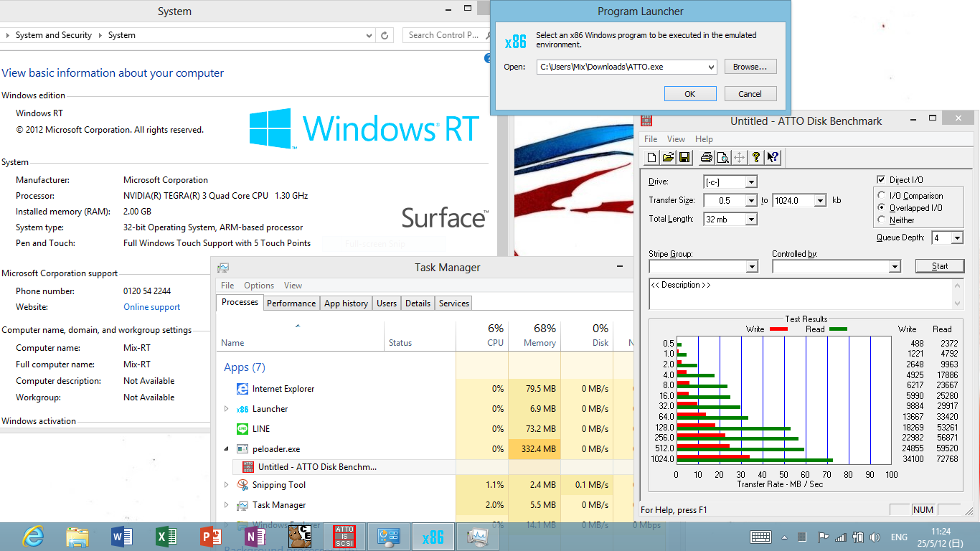This screenshot has width=980, height=551.
Task: Click the context help arrow icon in ATTO
Action: click(x=773, y=157)
